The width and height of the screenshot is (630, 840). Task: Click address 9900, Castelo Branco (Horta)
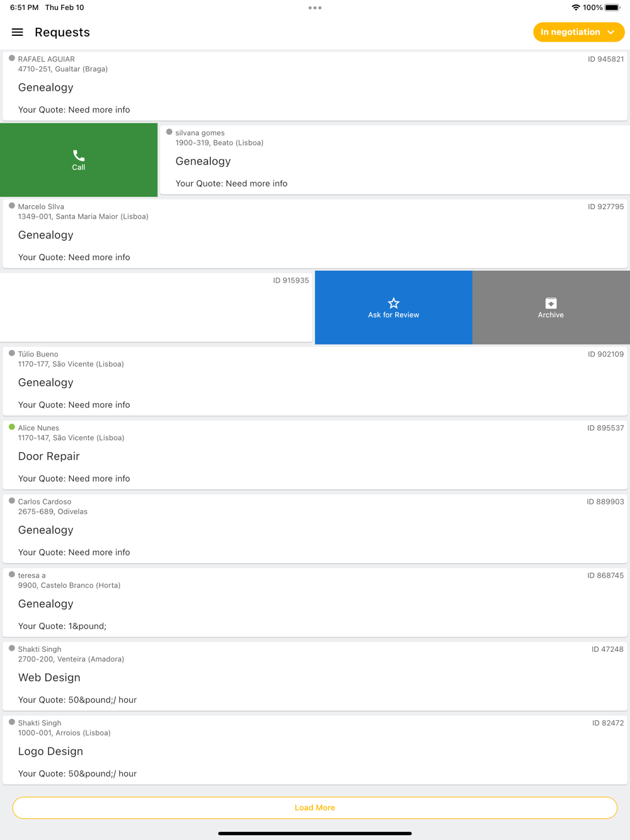pyautogui.click(x=69, y=586)
